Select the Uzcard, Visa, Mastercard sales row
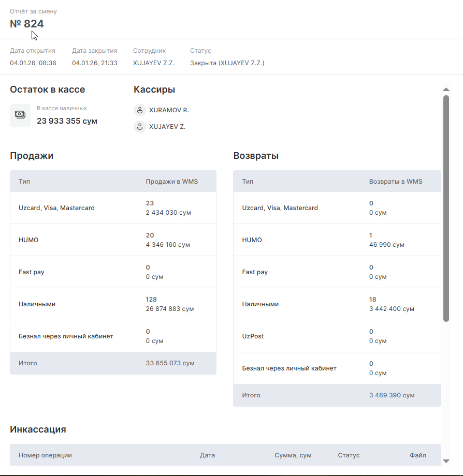 (x=113, y=208)
